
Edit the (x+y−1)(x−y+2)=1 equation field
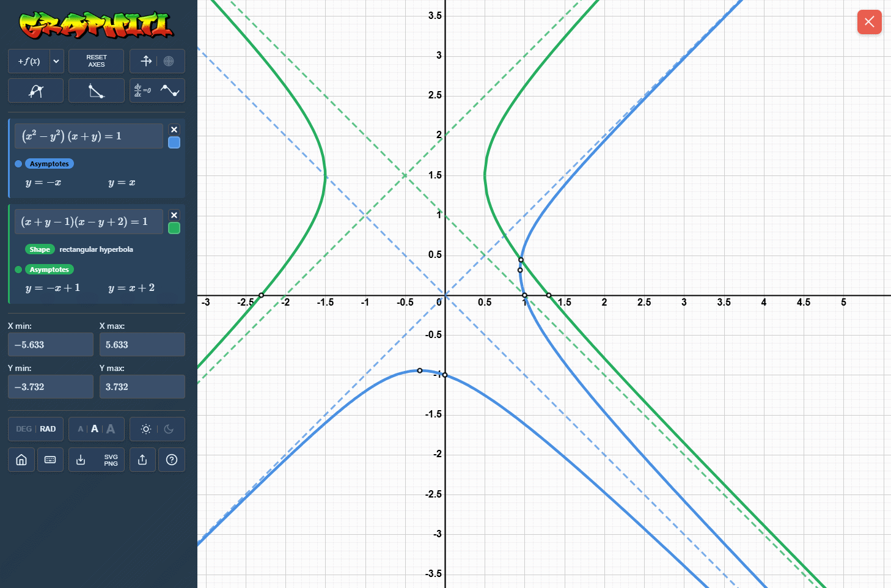[x=89, y=221]
